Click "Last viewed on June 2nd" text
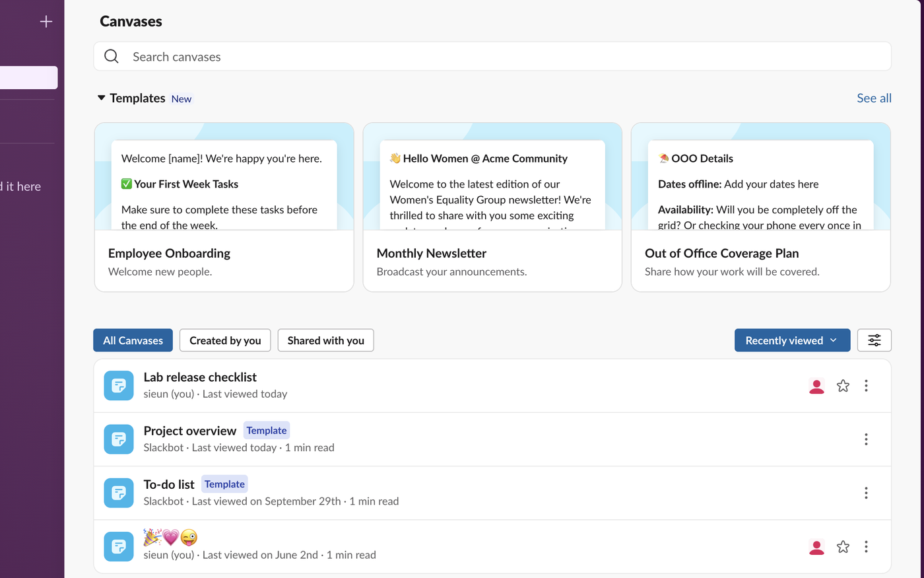The width and height of the screenshot is (924, 578). coord(260,555)
